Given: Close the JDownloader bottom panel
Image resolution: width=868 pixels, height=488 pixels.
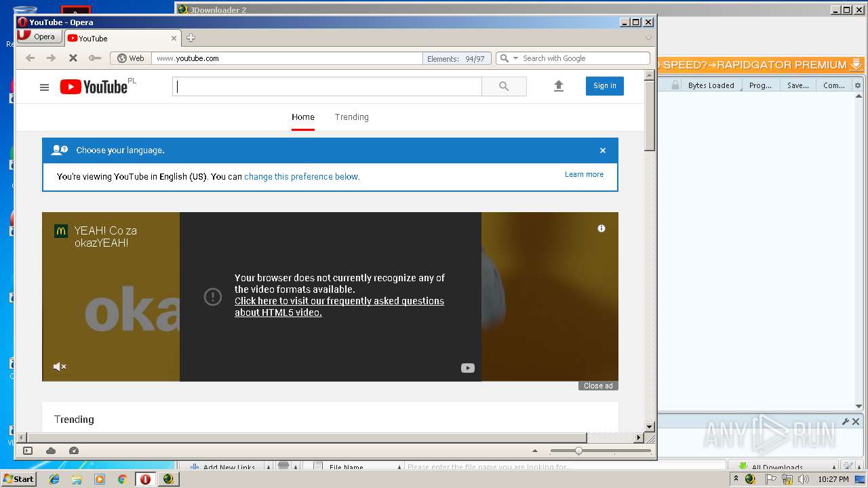Looking at the screenshot, I should click(856, 422).
